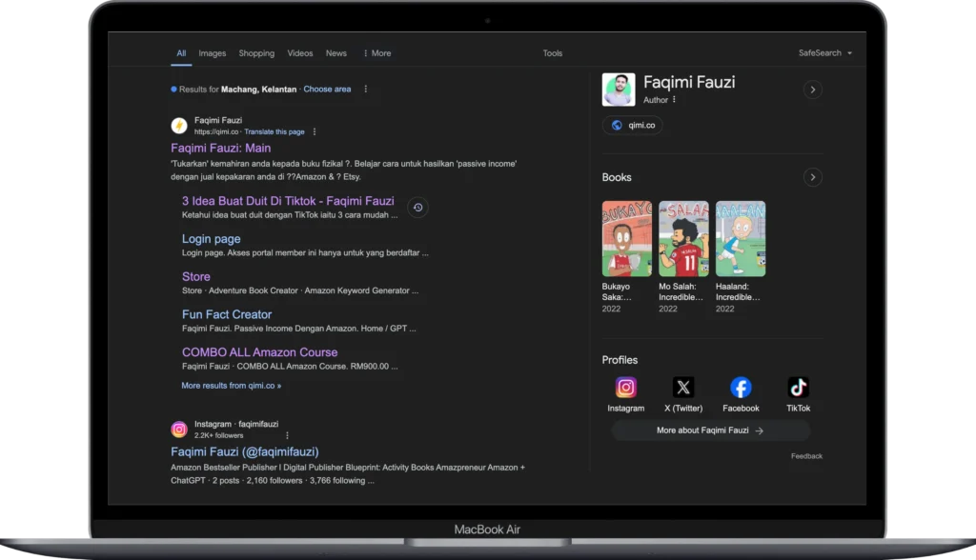Click the Profiles section heading

(x=620, y=360)
